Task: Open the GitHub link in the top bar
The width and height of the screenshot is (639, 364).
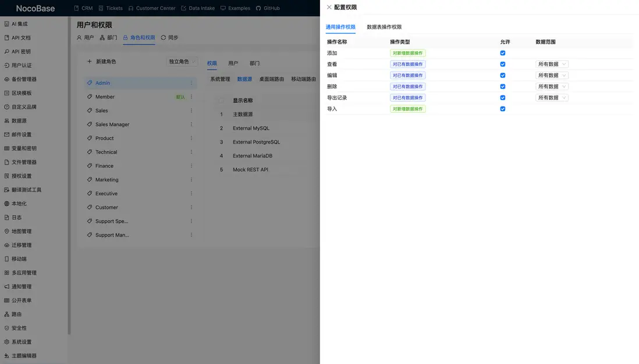Action: pos(268,8)
